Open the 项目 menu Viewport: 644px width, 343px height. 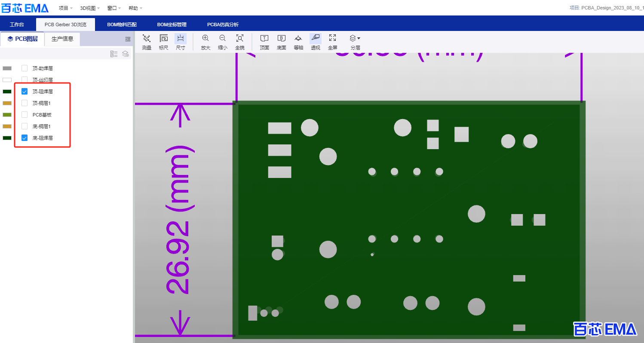[65, 8]
